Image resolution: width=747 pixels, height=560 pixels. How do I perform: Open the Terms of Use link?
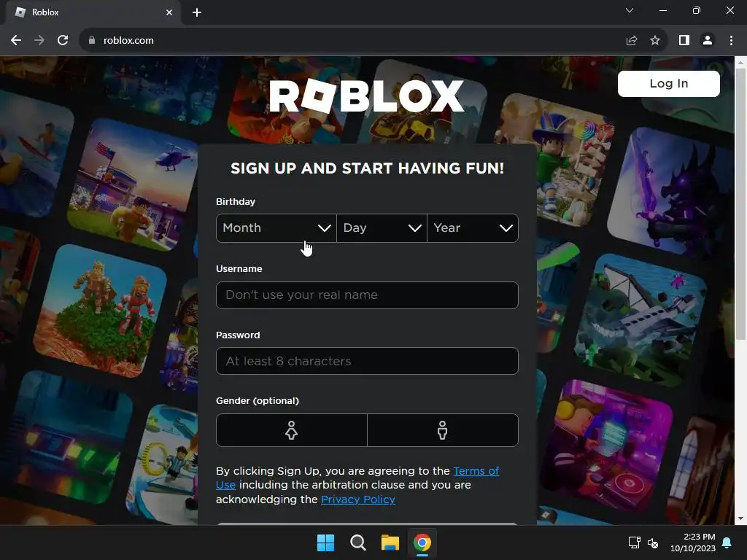click(476, 471)
